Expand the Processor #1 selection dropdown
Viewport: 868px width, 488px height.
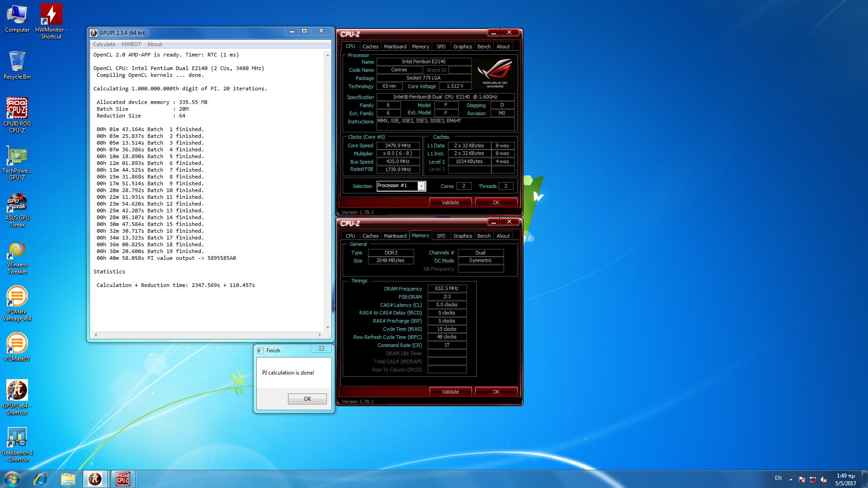tap(421, 186)
